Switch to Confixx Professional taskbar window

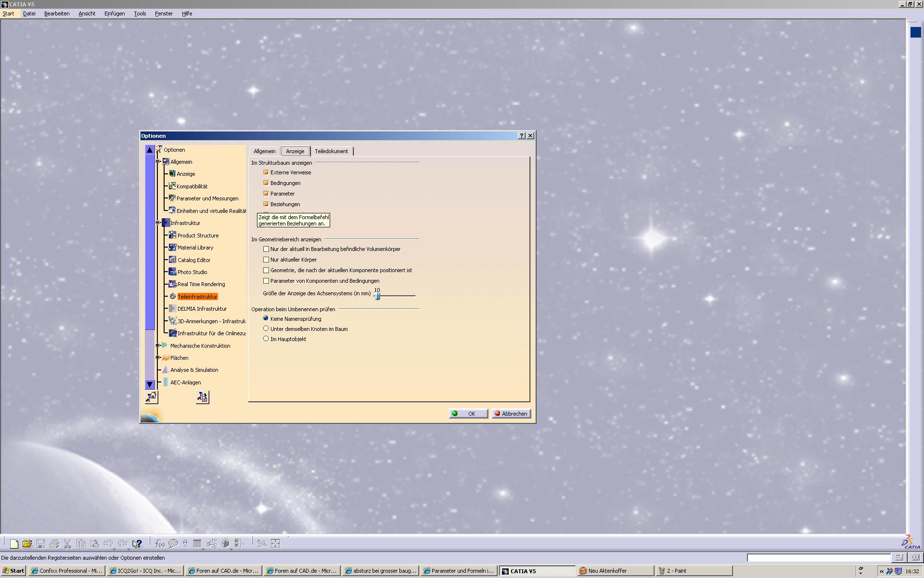(66, 571)
